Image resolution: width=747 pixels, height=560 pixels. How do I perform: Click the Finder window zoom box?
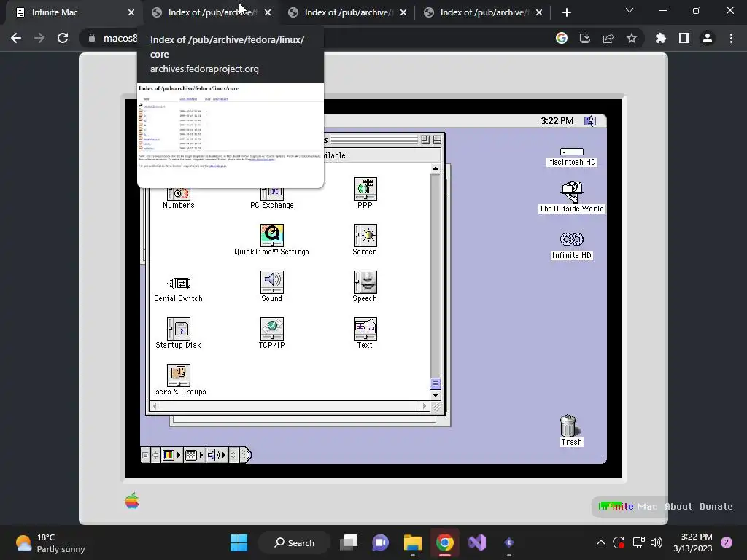(x=425, y=139)
